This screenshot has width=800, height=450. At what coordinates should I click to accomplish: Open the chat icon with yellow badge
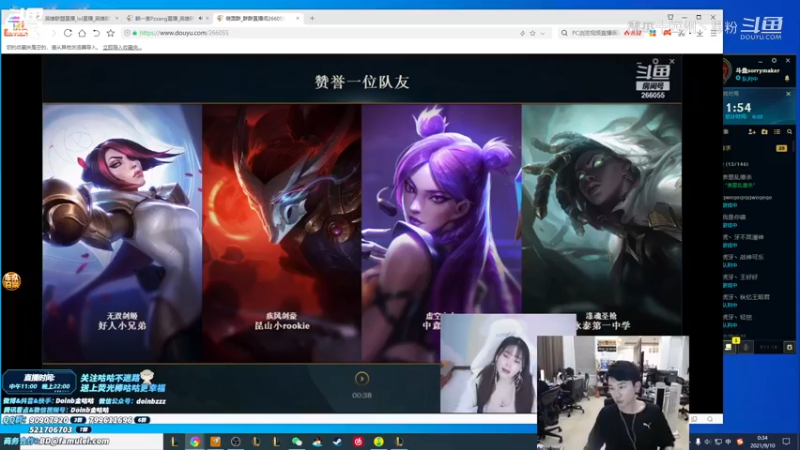pos(729,346)
